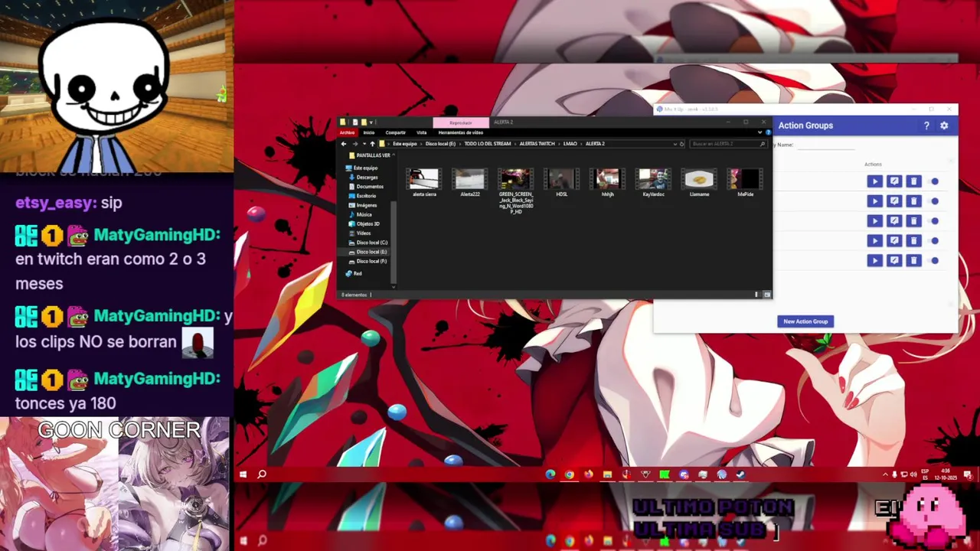The height and width of the screenshot is (551, 980).
Task: Select the MePide video file
Action: [745, 183]
